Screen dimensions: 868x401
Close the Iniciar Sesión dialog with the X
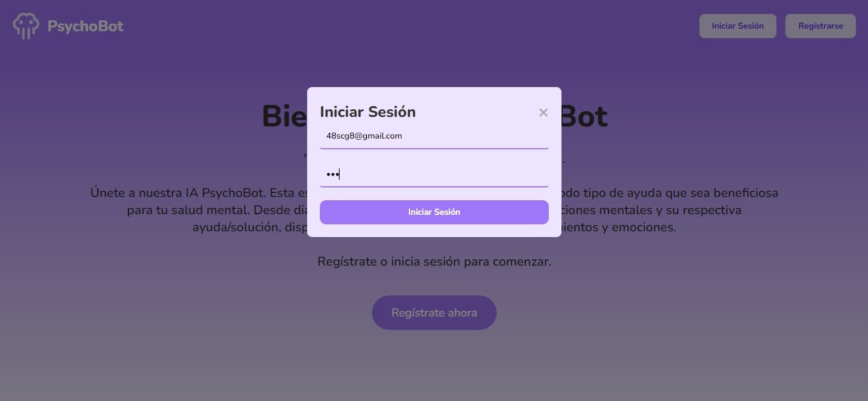(x=543, y=112)
